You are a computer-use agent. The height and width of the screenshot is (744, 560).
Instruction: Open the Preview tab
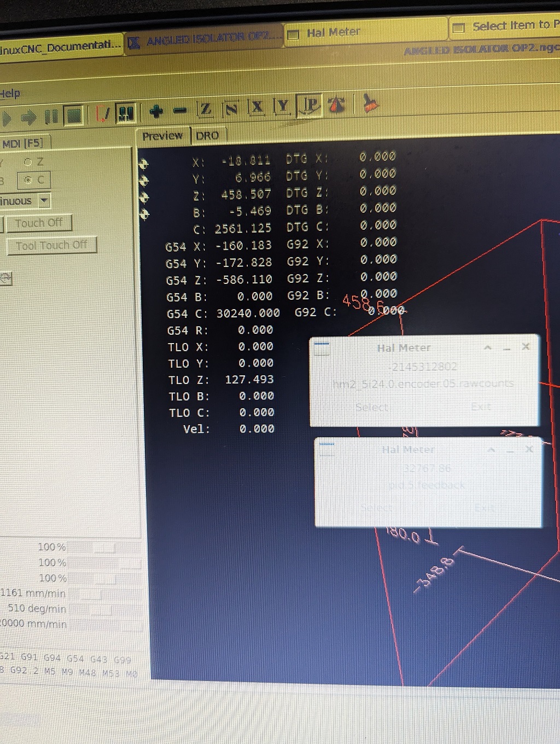click(162, 136)
